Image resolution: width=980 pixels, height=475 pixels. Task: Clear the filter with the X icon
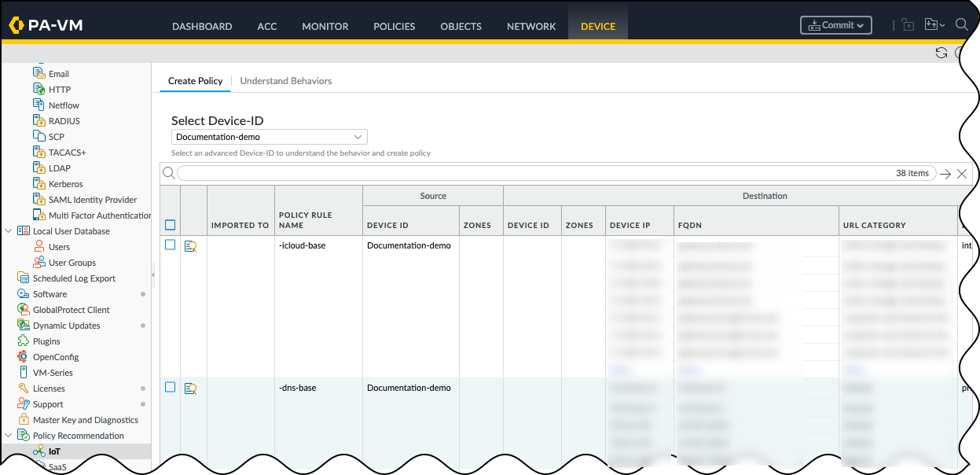[962, 174]
